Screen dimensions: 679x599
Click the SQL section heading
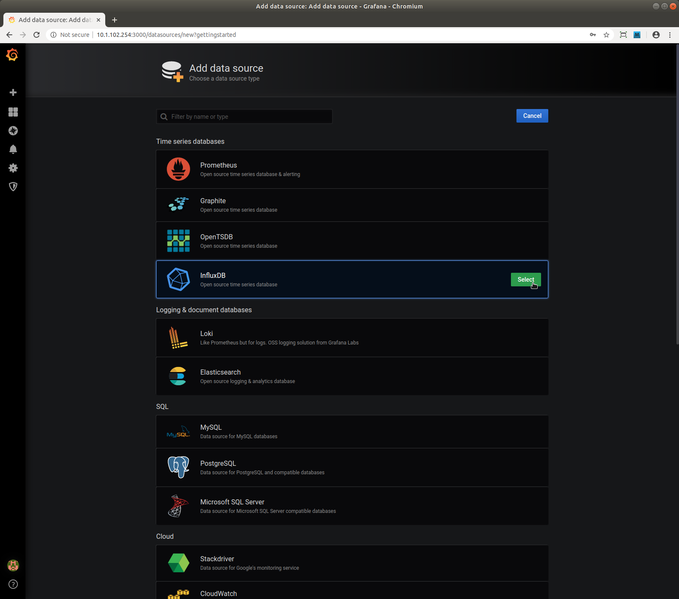click(162, 407)
